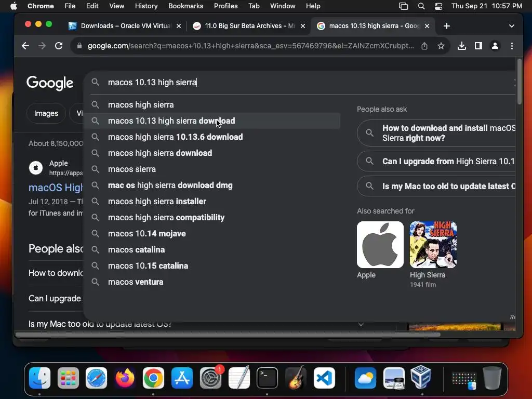Select suggestion 'macos 10.15 catalina'

212,266
